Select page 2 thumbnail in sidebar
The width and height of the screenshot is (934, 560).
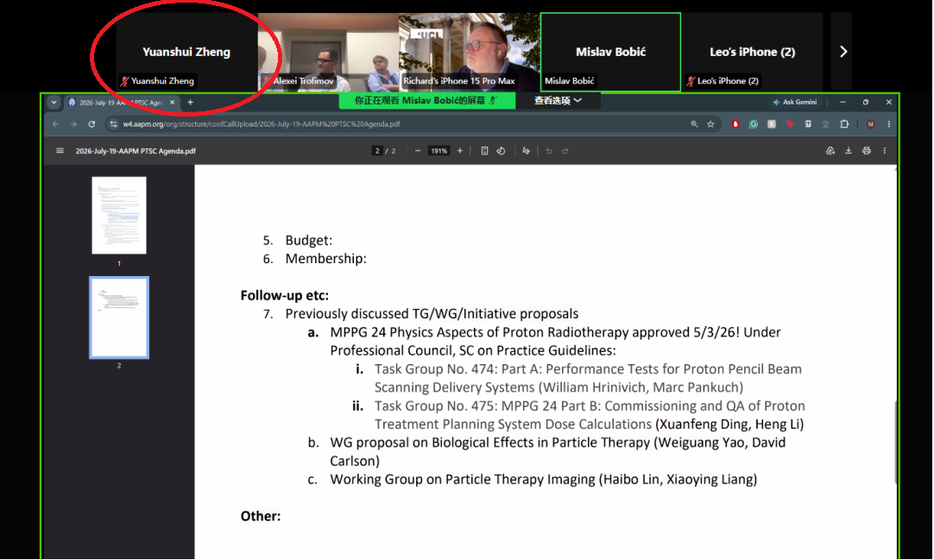(x=119, y=318)
